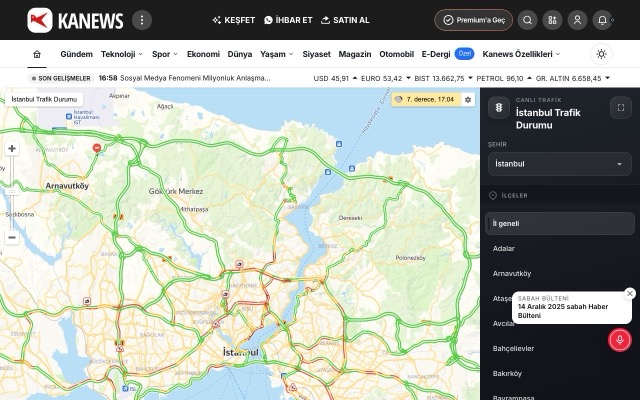Screen dimensions: 640x400
Task: Open the Siyaset menu item
Action: point(316,54)
